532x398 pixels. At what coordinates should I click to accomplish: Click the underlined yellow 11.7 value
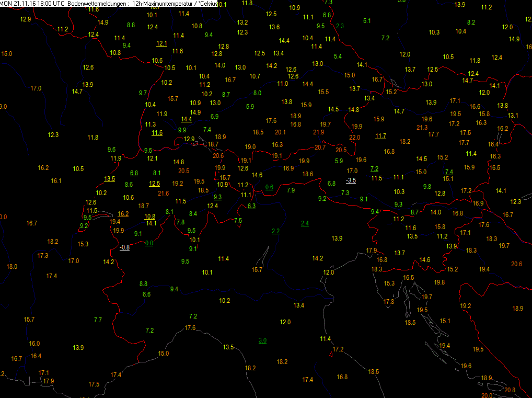[x=380, y=136]
